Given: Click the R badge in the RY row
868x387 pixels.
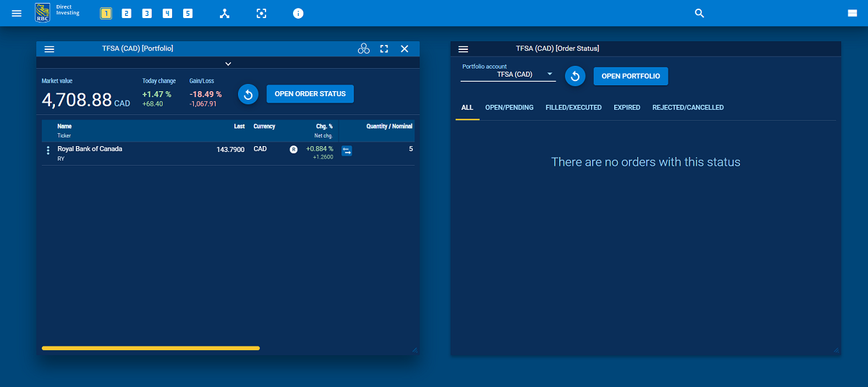Looking at the screenshot, I should 294,149.
